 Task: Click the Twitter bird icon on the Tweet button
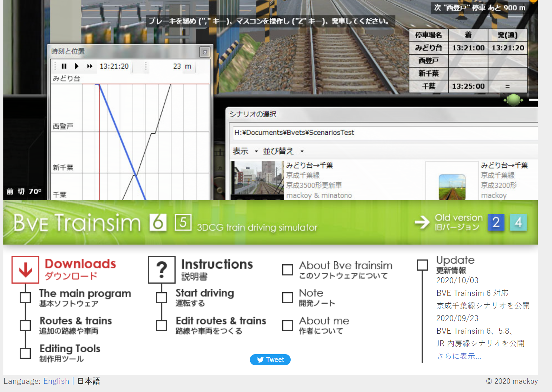point(260,359)
